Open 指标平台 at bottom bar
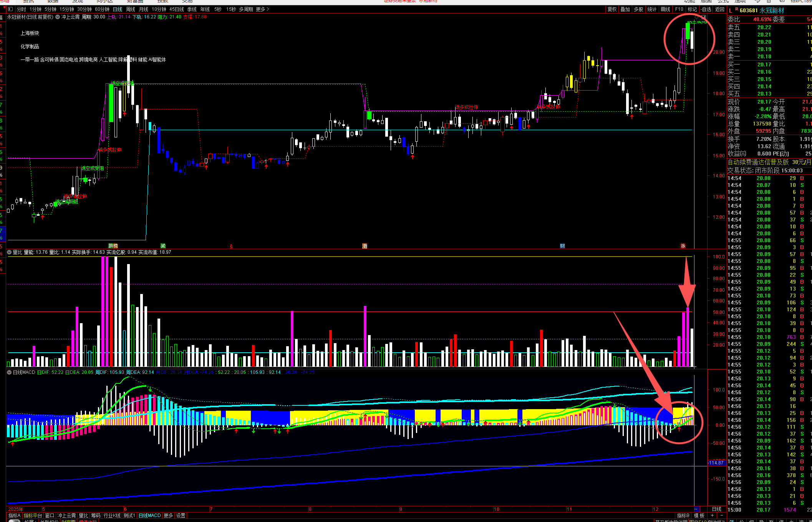812x522 pixels. click(33, 515)
